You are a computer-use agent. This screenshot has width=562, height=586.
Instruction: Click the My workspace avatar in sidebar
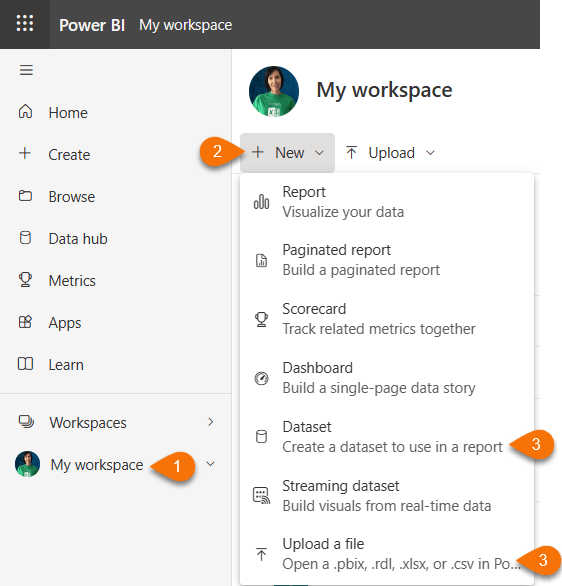click(27, 464)
